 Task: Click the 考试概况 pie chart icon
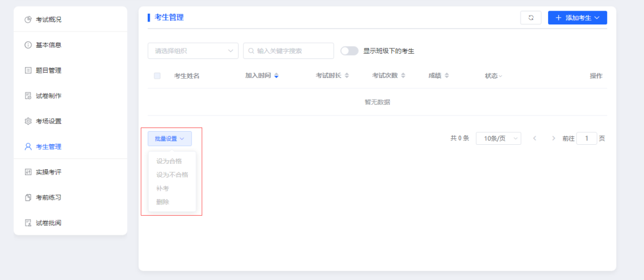[x=28, y=20]
